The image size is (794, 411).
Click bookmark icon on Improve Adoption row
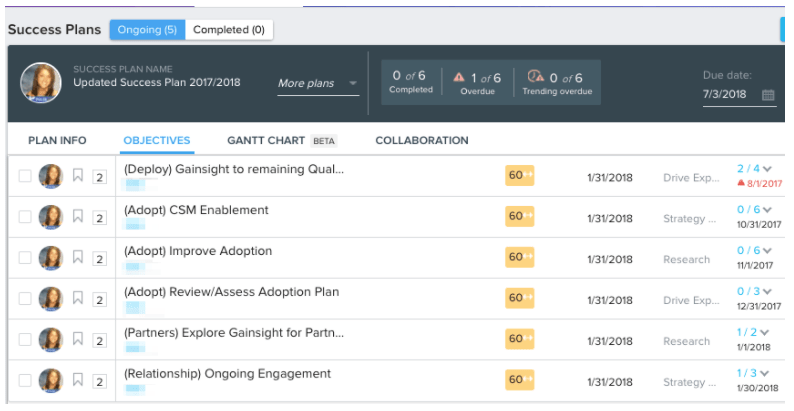click(x=78, y=257)
